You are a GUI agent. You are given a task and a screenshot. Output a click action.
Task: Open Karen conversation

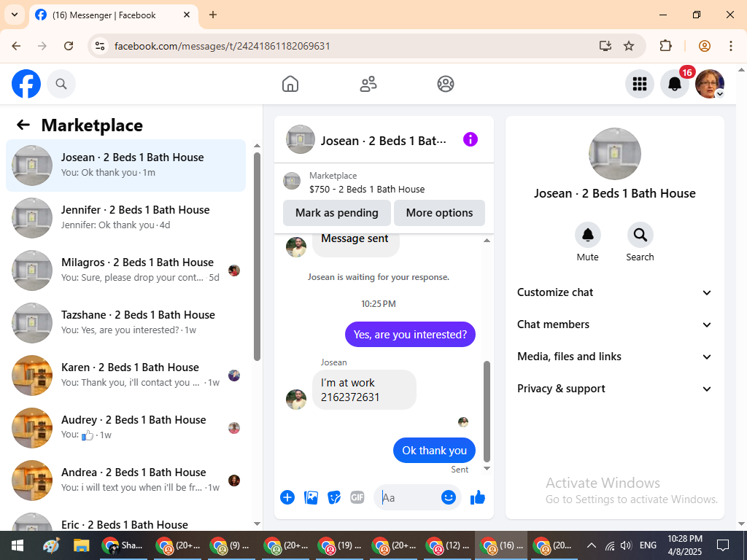[x=125, y=376]
